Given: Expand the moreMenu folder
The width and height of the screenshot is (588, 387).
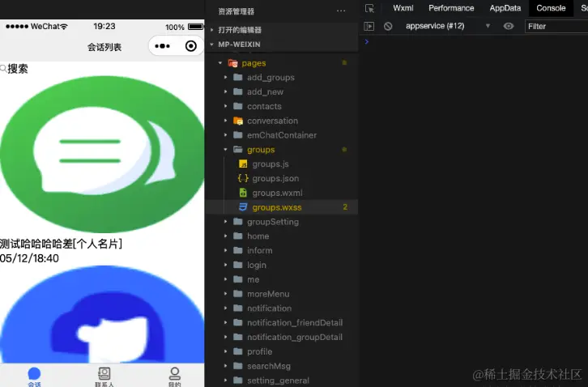Looking at the screenshot, I should pos(282,294).
